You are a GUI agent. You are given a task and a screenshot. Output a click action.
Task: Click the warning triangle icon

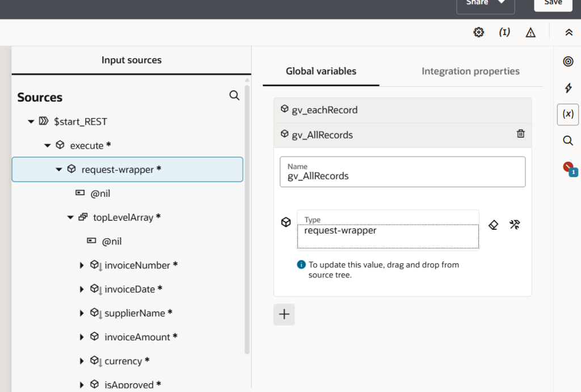tap(531, 33)
